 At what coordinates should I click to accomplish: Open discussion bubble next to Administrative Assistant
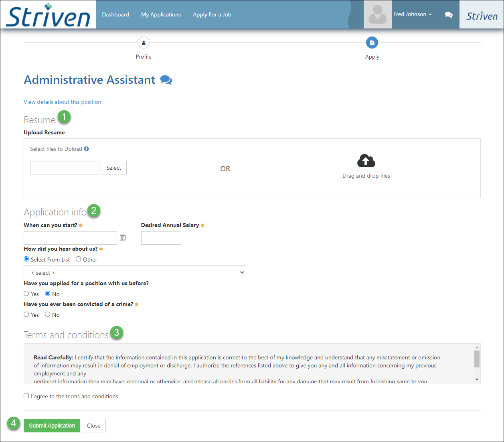pos(166,80)
